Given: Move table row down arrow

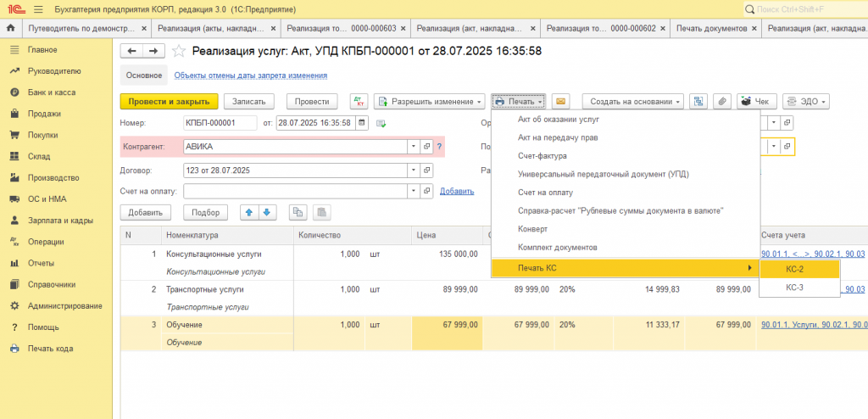Looking at the screenshot, I should coord(267,212).
